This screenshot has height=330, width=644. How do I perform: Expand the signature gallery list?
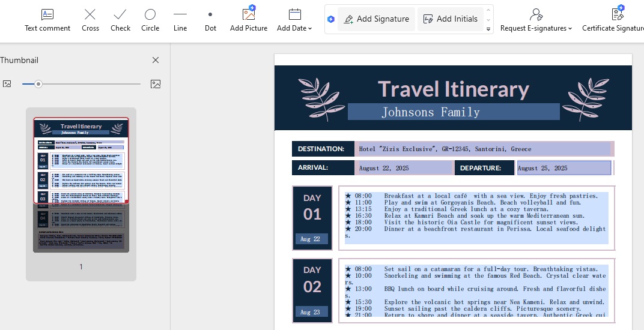point(488,29)
